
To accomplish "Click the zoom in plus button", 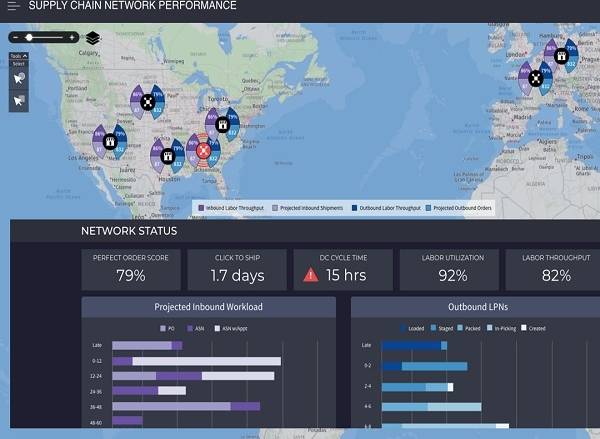I will tap(73, 37).
